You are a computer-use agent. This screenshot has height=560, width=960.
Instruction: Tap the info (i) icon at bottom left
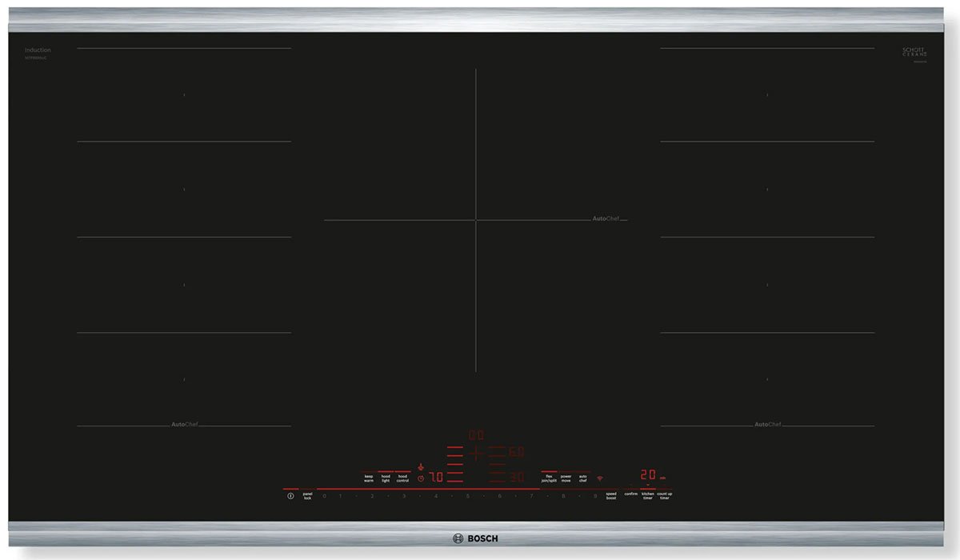click(x=290, y=495)
